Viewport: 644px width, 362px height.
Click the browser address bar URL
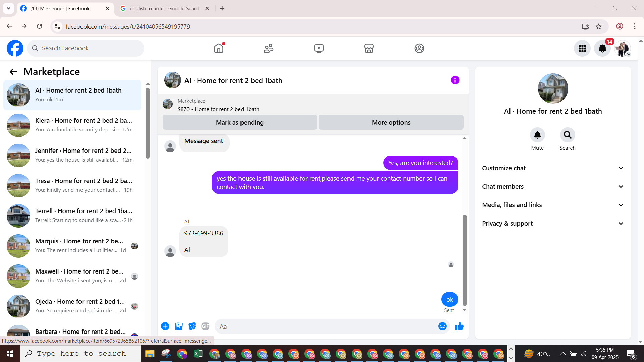click(x=128, y=26)
